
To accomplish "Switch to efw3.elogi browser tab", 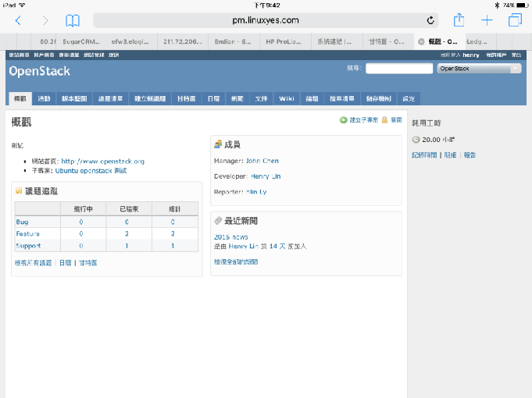I will point(130,41).
